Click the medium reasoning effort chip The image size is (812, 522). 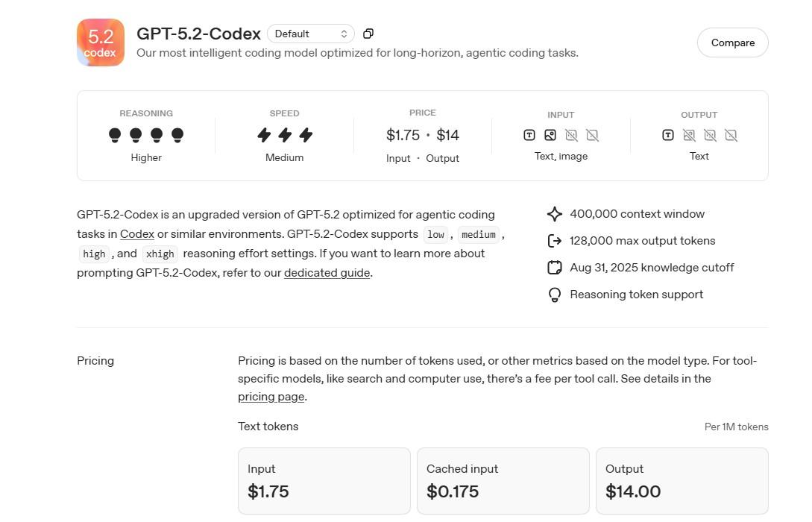(x=478, y=234)
